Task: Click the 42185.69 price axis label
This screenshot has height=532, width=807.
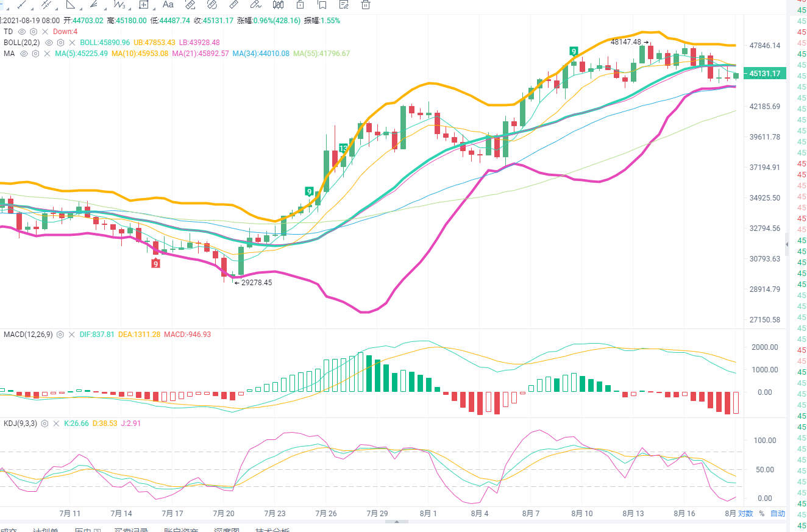Action: 765,107
